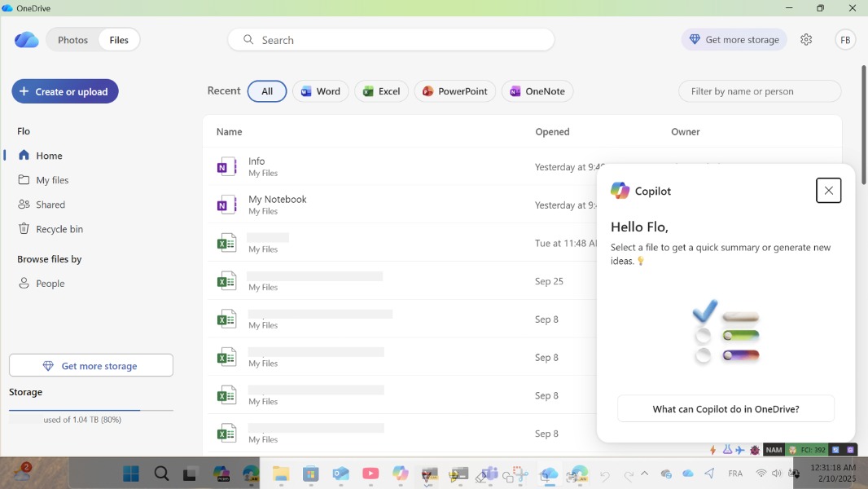Click the OneDrive logo in the top-left corner
Screen dimensions: 868x489
[x=26, y=39]
